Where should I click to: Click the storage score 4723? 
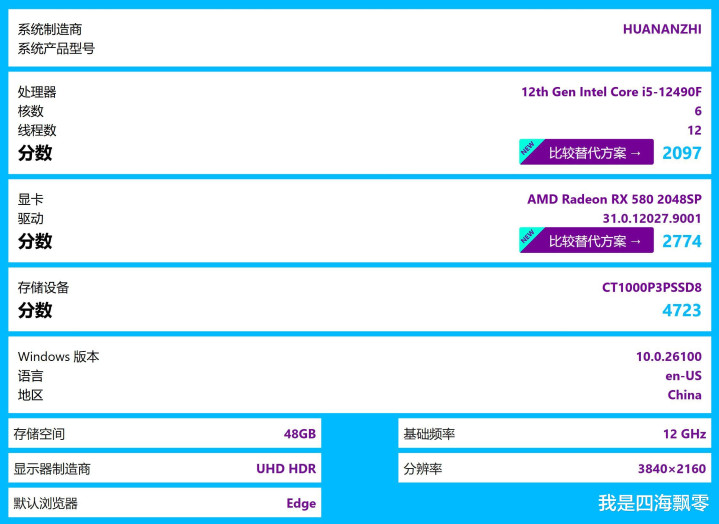point(682,310)
